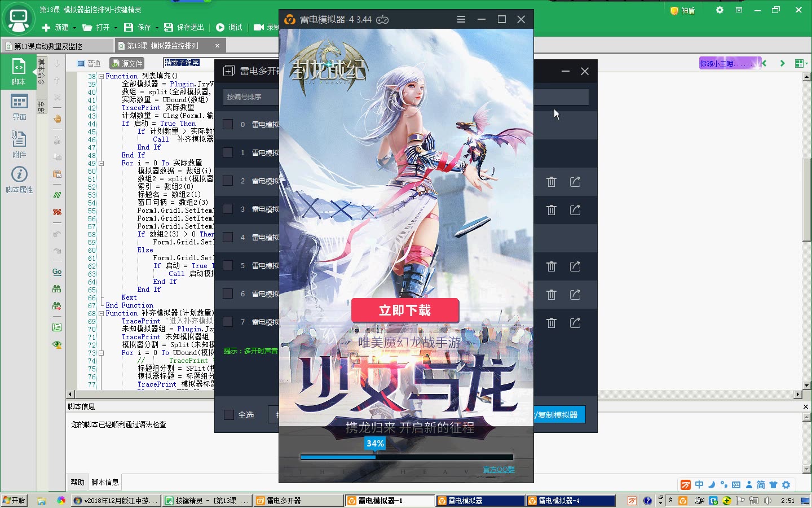Open 脚本属性 script properties

pyautogui.click(x=19, y=179)
